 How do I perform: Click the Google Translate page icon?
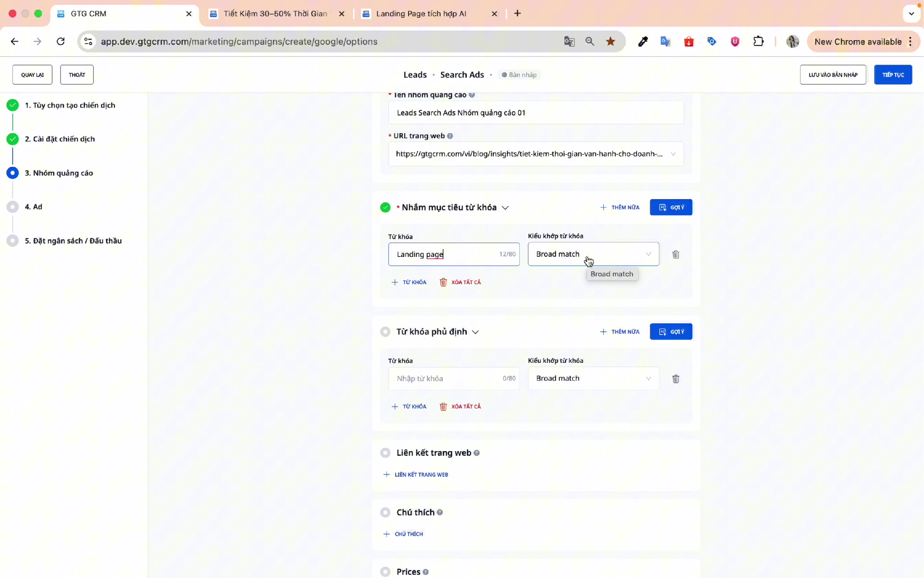[569, 41]
